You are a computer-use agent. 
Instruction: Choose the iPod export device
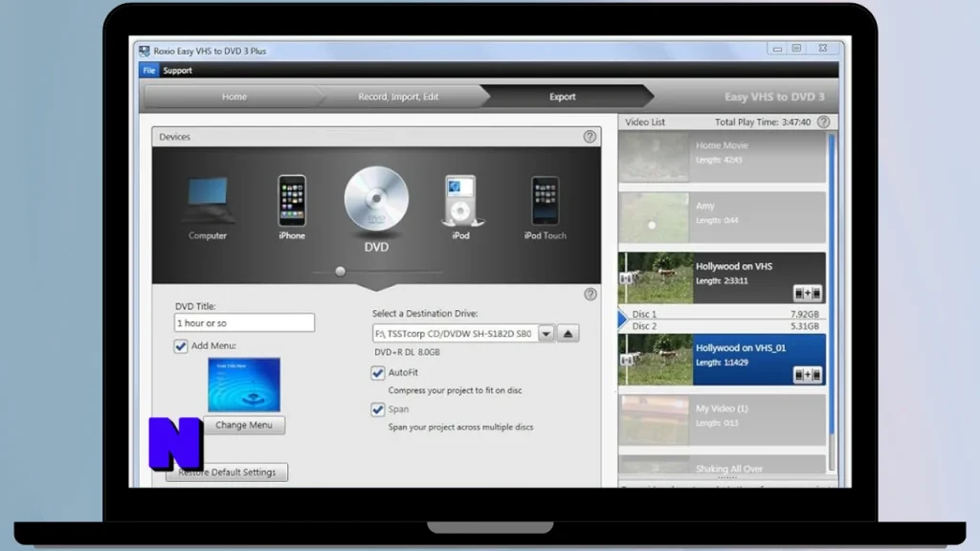point(460,201)
